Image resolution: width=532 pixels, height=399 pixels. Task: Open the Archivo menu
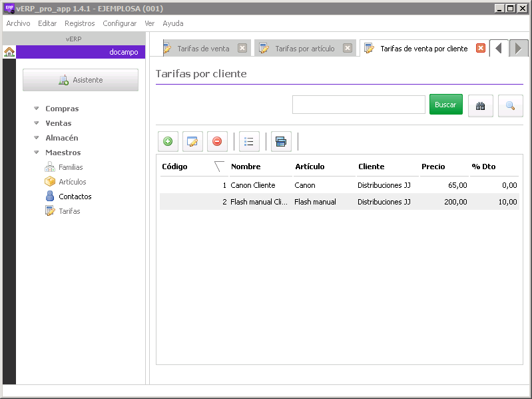coord(19,23)
